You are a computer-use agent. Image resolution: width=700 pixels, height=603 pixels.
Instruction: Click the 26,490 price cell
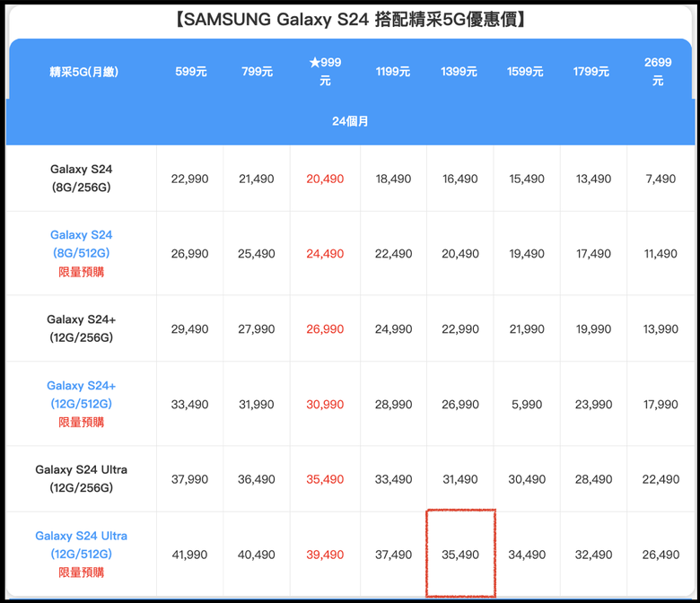[661, 555]
